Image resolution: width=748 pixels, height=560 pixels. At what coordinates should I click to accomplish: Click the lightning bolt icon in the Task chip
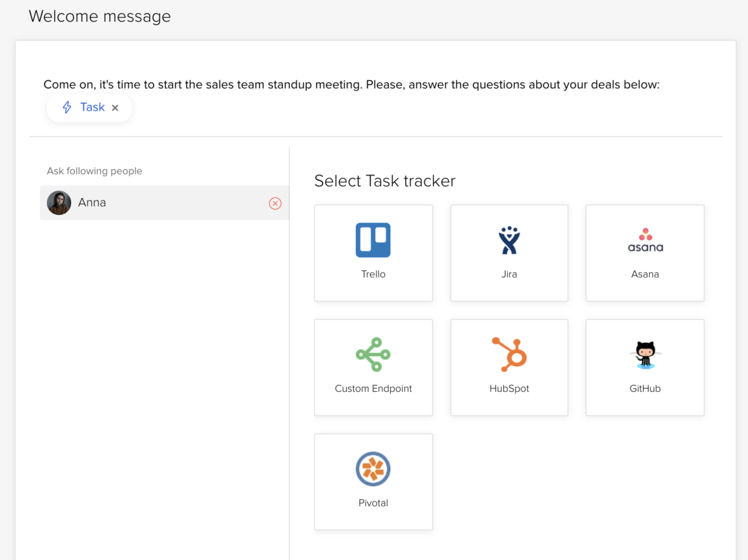pos(67,107)
